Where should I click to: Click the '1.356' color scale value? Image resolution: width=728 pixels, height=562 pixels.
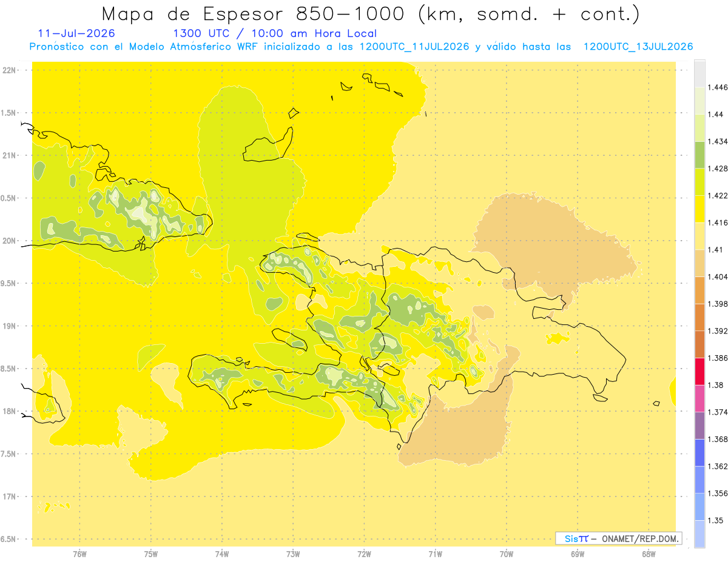pyautogui.click(x=718, y=493)
